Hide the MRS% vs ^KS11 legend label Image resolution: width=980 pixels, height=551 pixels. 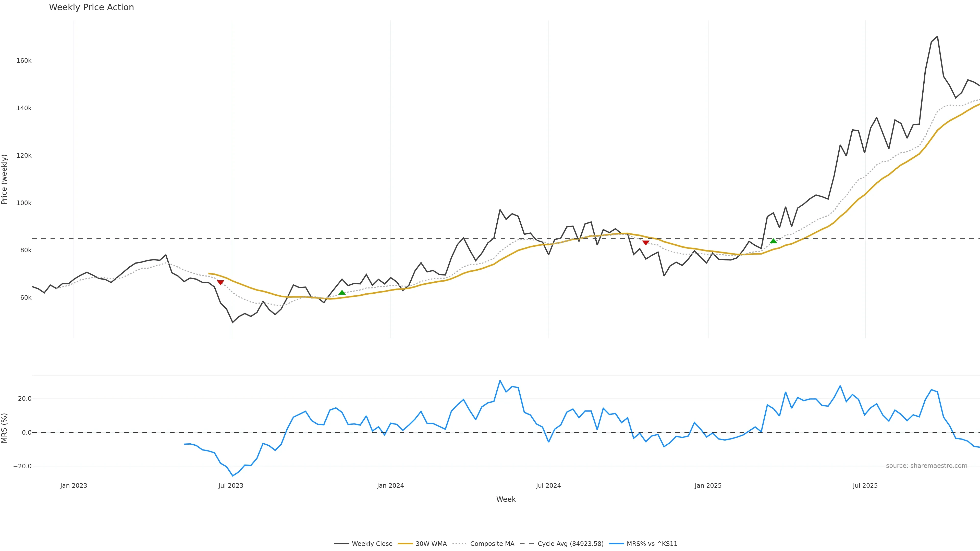point(652,544)
